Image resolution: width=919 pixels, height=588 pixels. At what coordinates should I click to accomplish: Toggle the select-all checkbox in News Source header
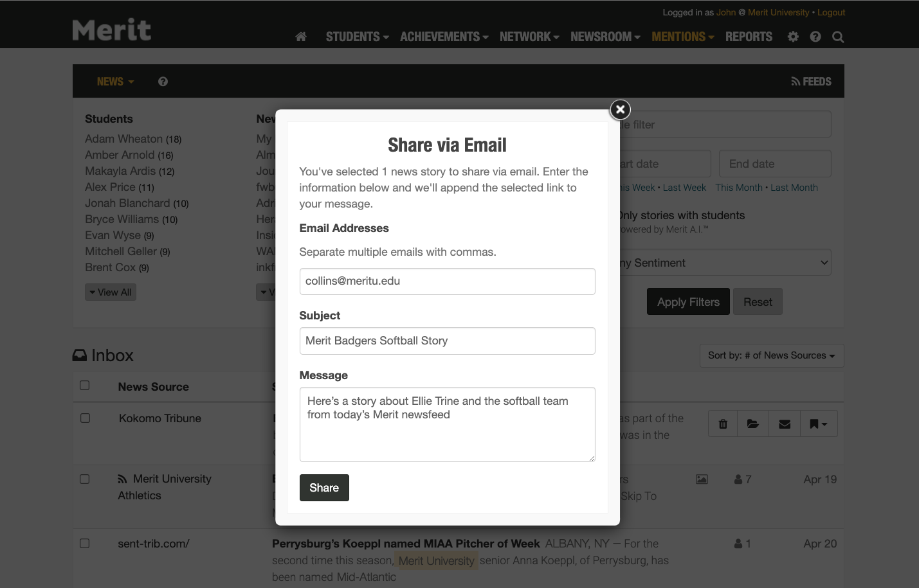coord(85,386)
